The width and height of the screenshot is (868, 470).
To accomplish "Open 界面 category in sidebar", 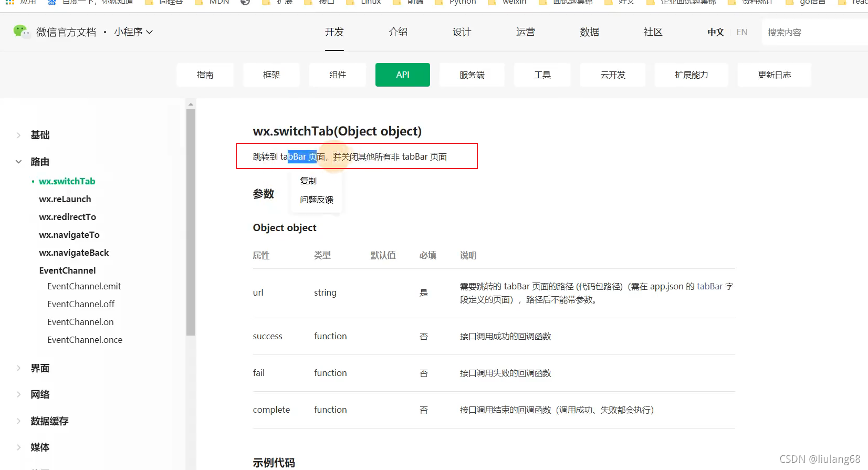I will point(40,368).
